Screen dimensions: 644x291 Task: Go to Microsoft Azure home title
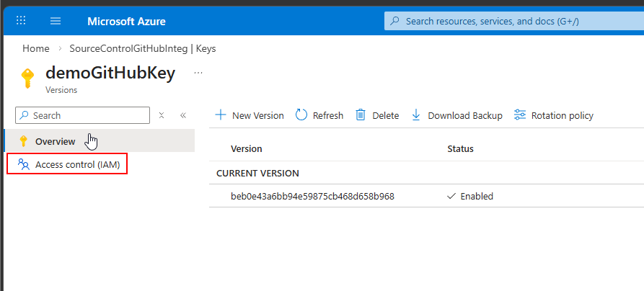click(x=126, y=22)
